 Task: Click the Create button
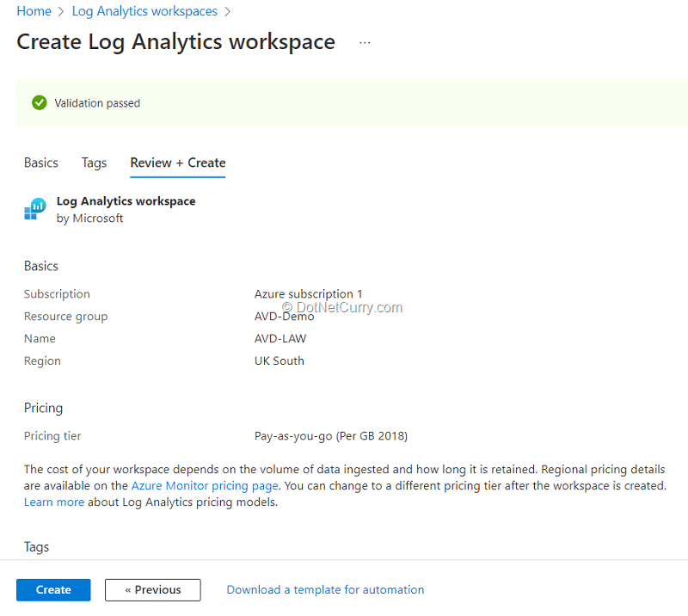point(53,589)
